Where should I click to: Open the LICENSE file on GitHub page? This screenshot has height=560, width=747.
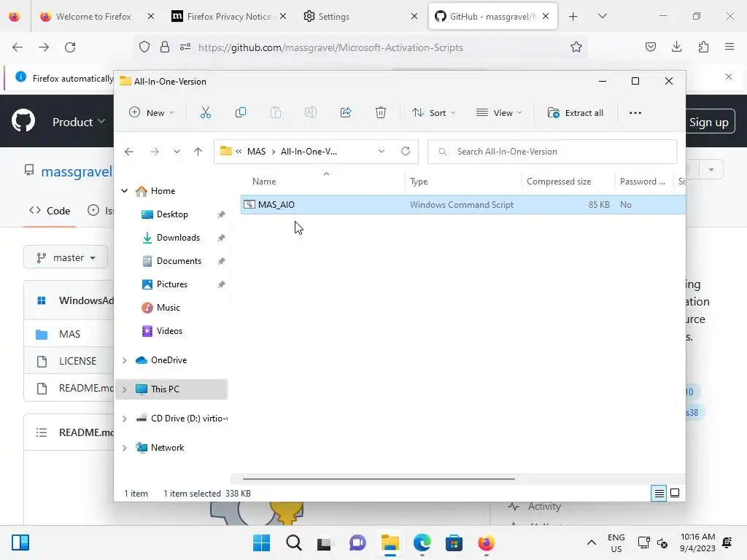tap(77, 362)
